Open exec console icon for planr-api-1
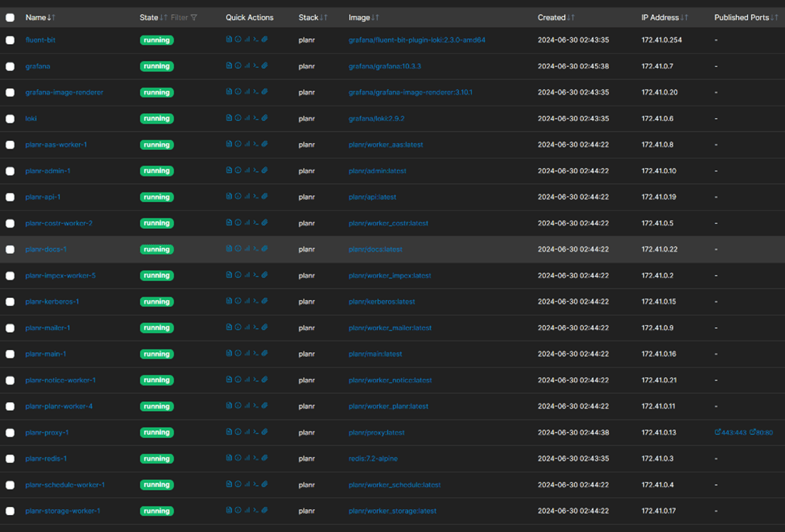Image resolution: width=785 pixels, height=532 pixels. 255,197
